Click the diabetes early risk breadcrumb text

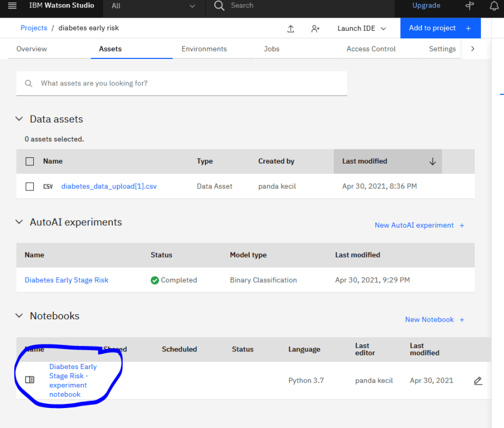coord(89,28)
